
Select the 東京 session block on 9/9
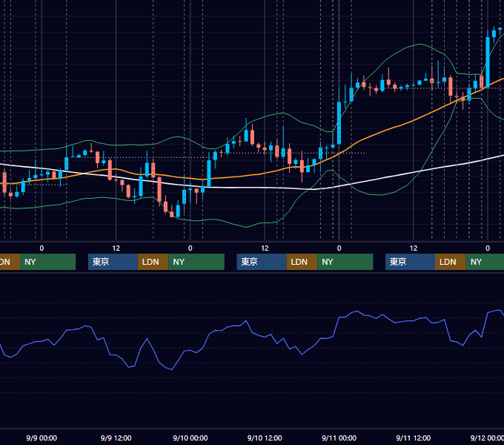113,262
